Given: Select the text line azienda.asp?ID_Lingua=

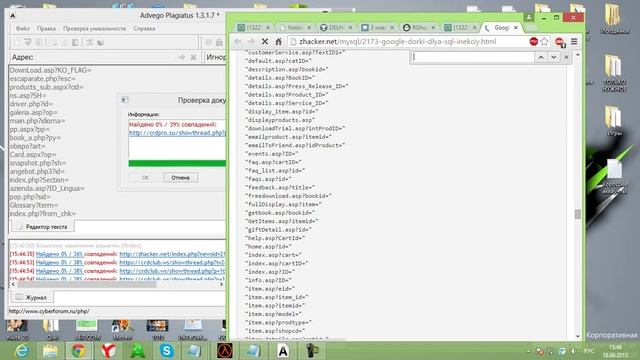Looking at the screenshot, I should click(x=47, y=188).
